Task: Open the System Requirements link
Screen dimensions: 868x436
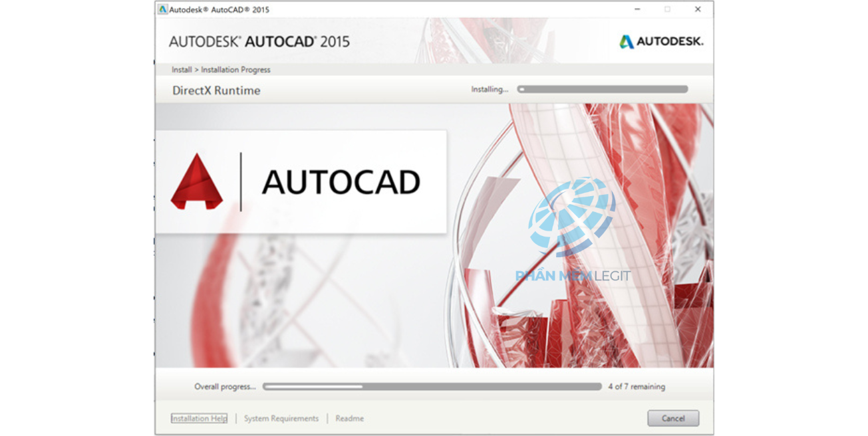Action: tap(281, 419)
